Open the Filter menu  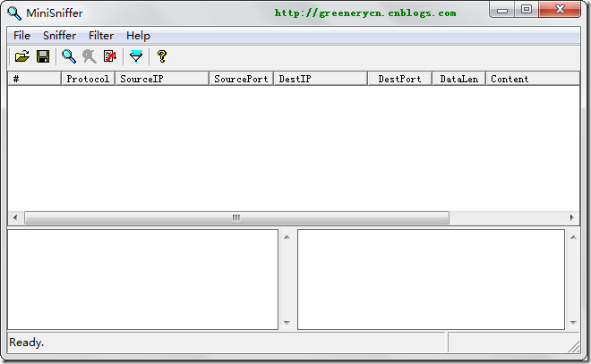[x=101, y=36]
